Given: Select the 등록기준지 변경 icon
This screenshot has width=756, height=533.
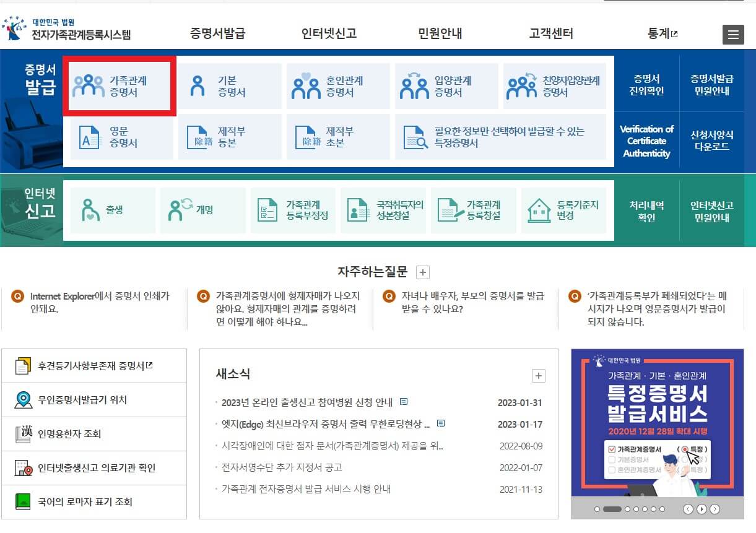Looking at the screenshot, I should coord(565,210).
